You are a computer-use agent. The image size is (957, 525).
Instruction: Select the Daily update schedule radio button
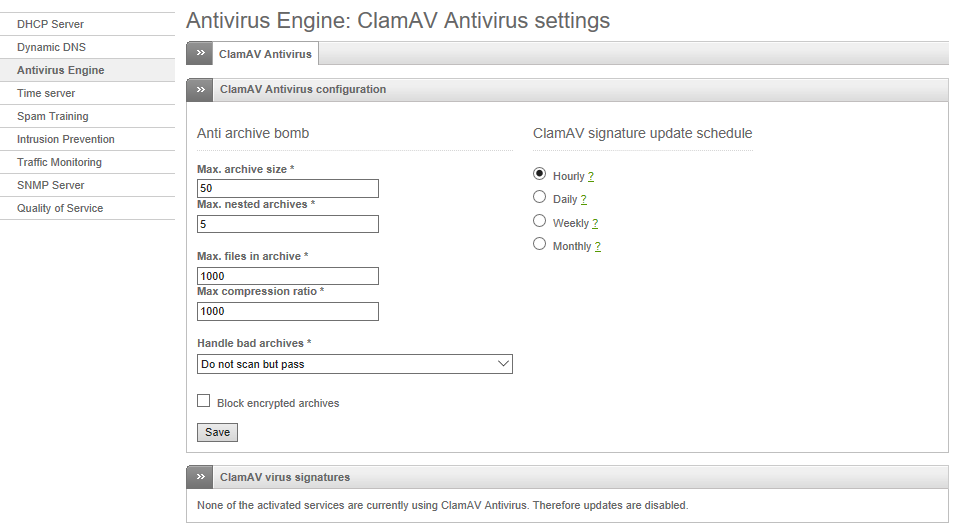click(x=540, y=197)
